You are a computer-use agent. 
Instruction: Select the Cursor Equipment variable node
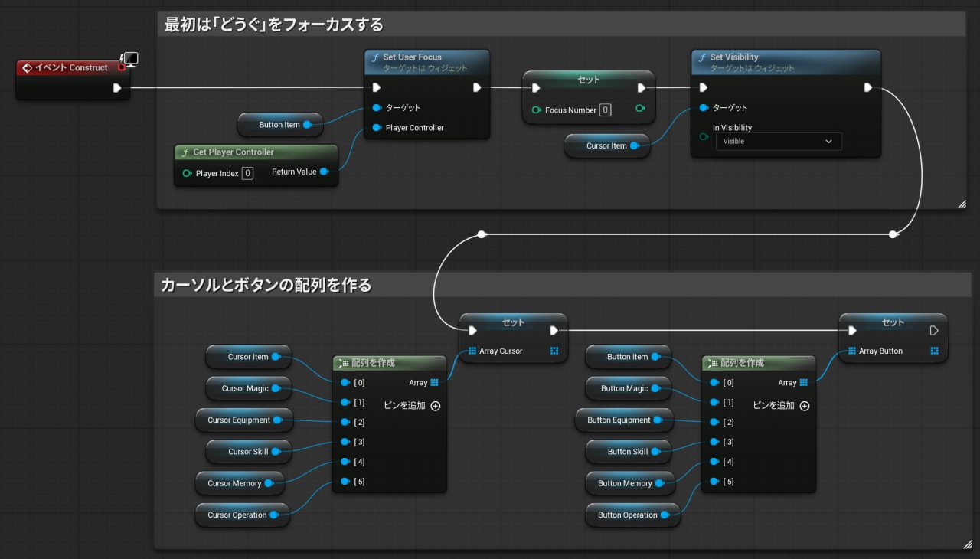coord(239,420)
